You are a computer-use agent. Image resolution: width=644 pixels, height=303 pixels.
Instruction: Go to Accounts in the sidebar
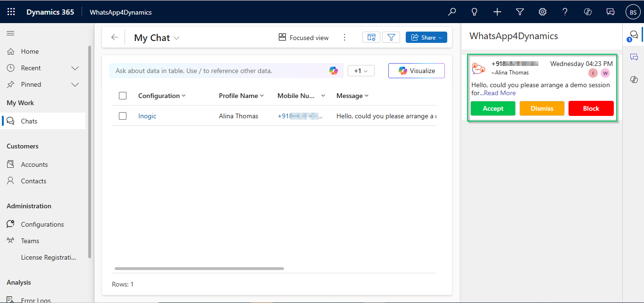(34, 164)
